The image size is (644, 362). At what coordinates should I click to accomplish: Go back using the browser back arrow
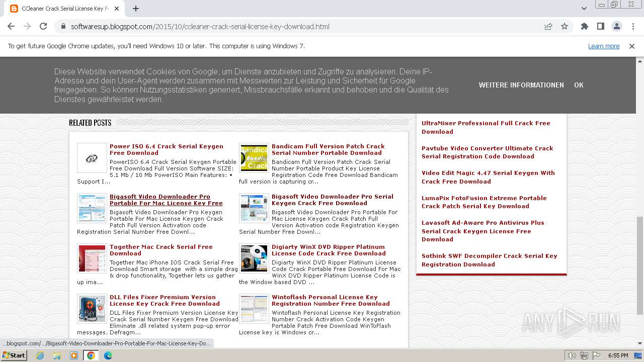[x=11, y=27]
